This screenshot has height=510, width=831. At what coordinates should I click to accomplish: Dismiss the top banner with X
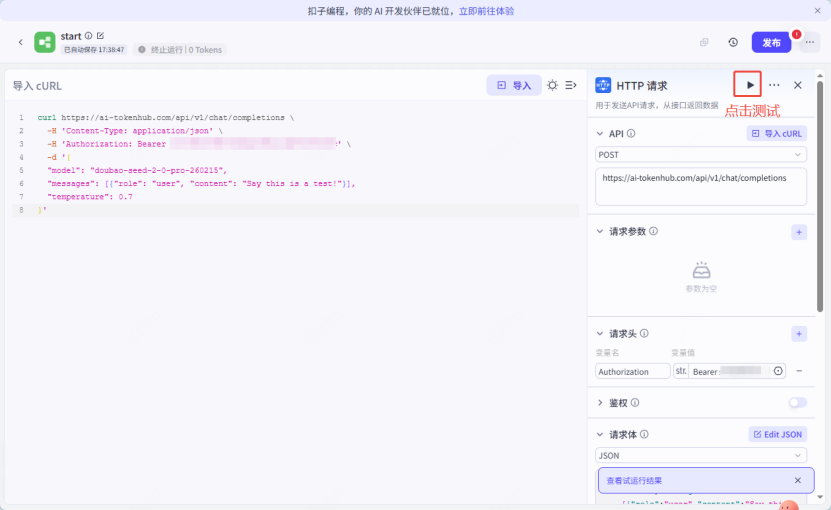[x=817, y=11]
